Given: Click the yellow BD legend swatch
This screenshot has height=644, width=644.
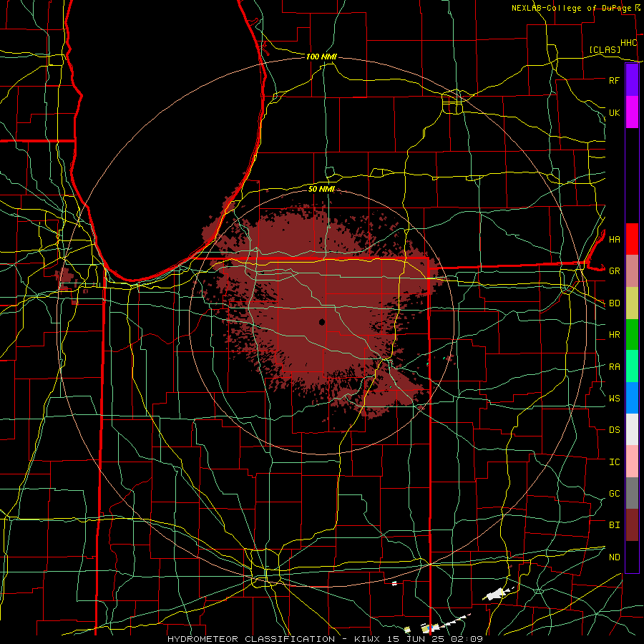Looking at the screenshot, I should [x=632, y=303].
